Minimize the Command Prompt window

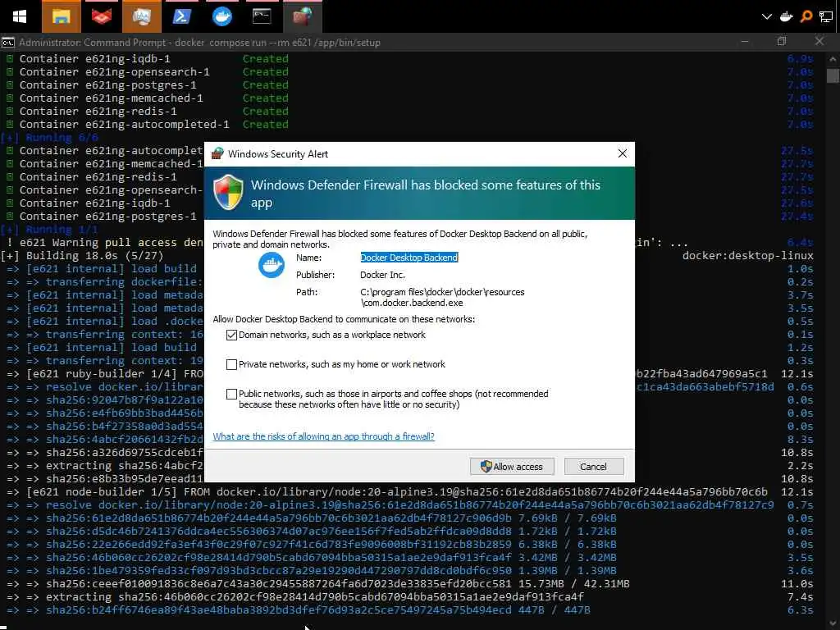point(745,42)
